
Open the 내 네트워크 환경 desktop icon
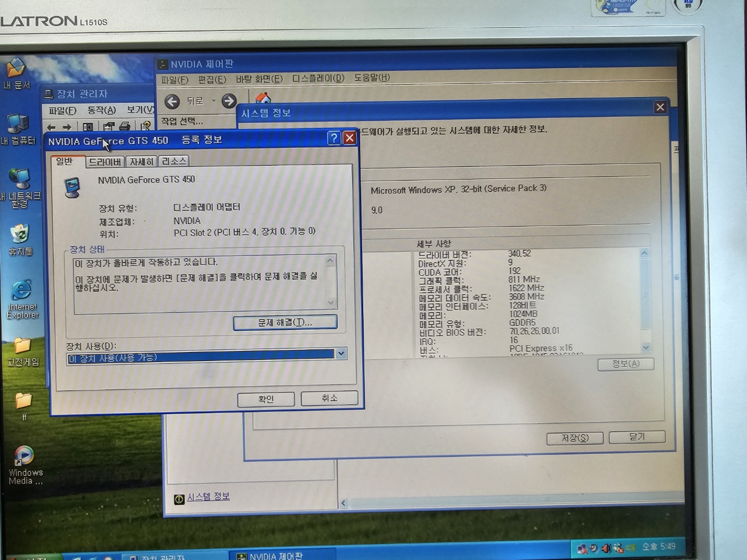[x=20, y=188]
